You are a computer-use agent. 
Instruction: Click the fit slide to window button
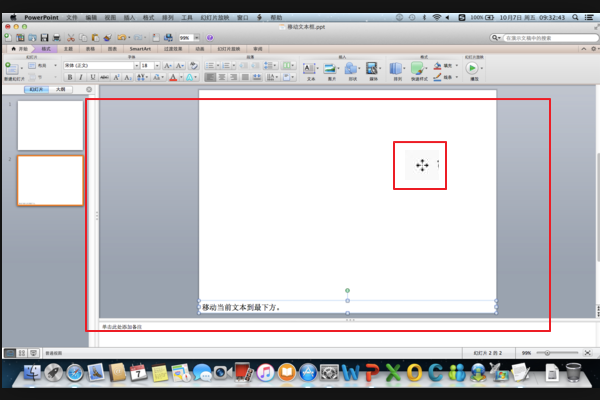[587, 353]
